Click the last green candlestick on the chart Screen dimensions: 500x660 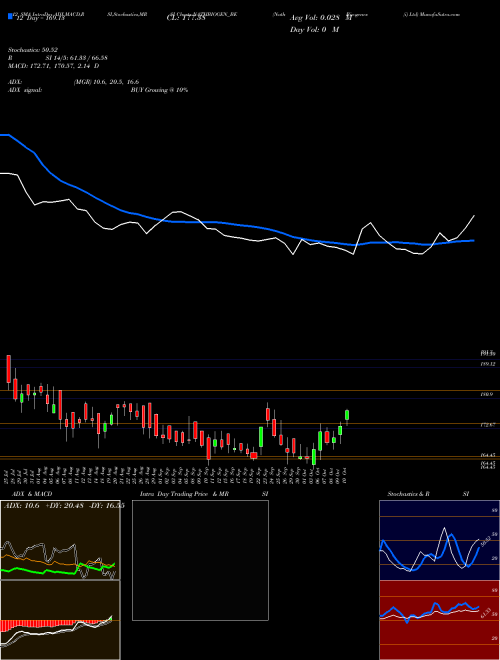[x=347, y=415]
